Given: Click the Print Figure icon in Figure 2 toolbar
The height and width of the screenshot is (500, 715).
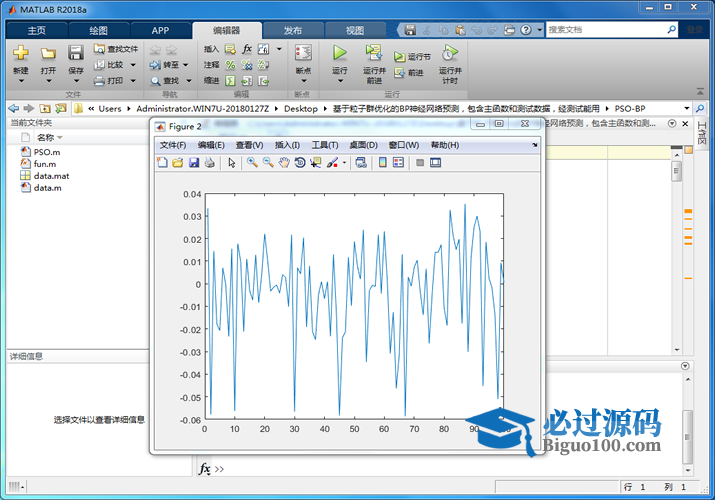Looking at the screenshot, I should pyautogui.click(x=210, y=163).
